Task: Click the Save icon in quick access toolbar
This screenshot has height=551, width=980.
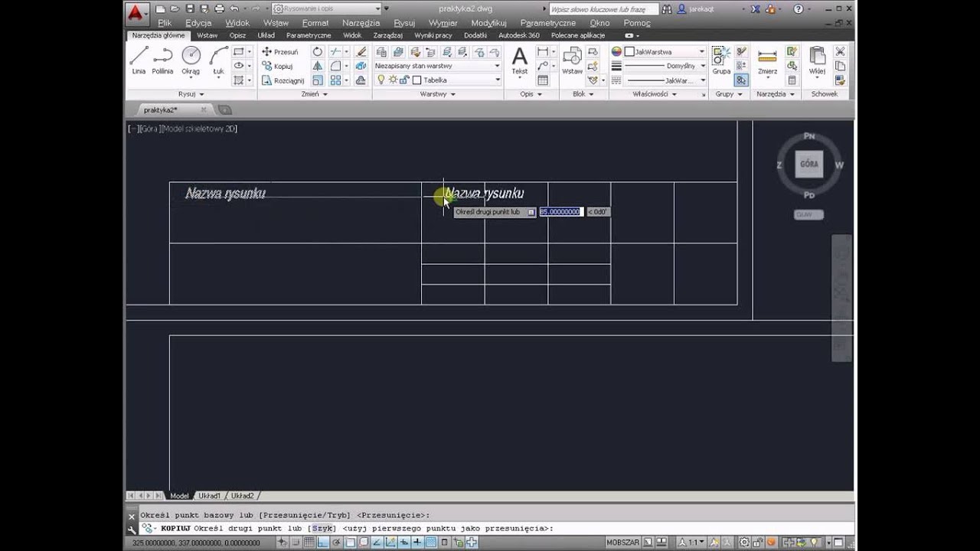Action: point(191,9)
